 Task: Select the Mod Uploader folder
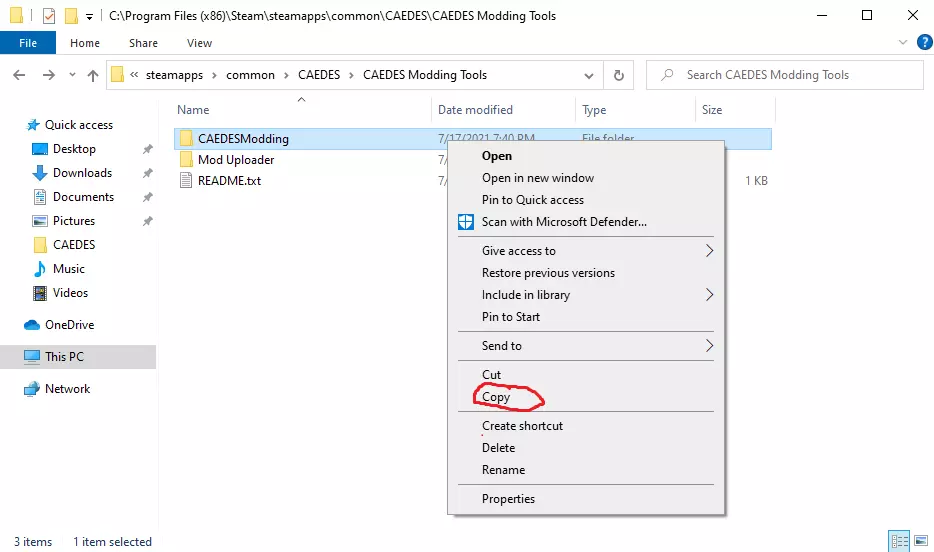[x=236, y=160]
